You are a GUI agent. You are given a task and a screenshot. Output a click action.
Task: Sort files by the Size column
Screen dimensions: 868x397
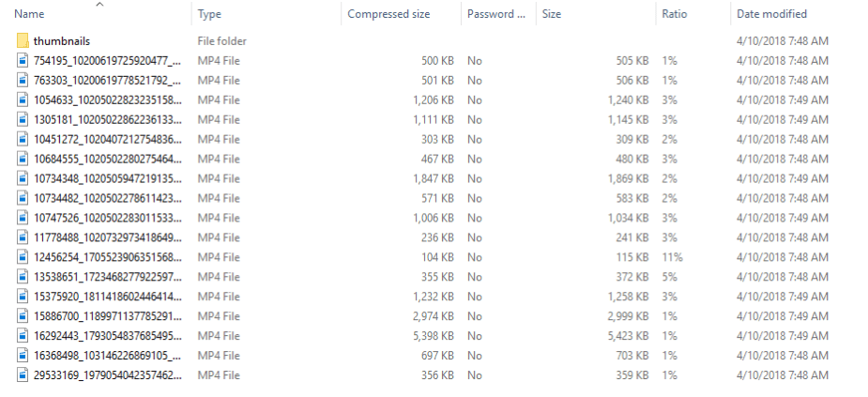tap(552, 14)
